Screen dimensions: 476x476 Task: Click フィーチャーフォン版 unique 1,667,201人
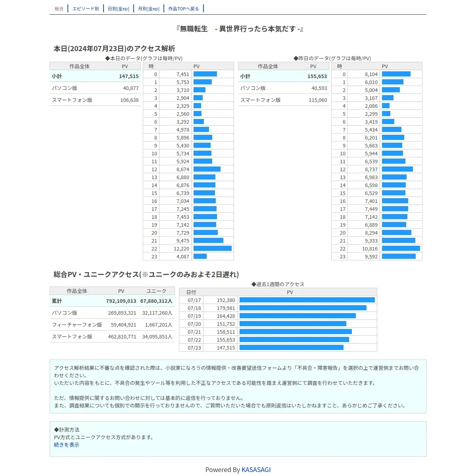tap(159, 325)
